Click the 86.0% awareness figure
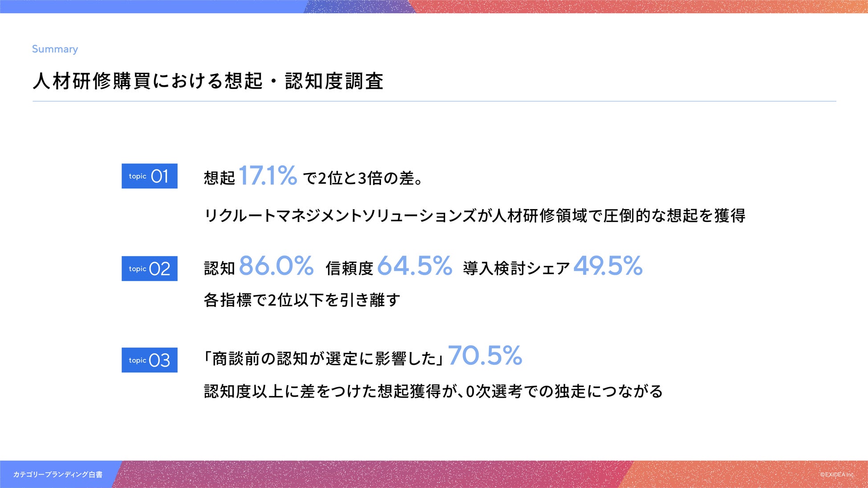This screenshot has height=488, width=868. click(x=276, y=266)
